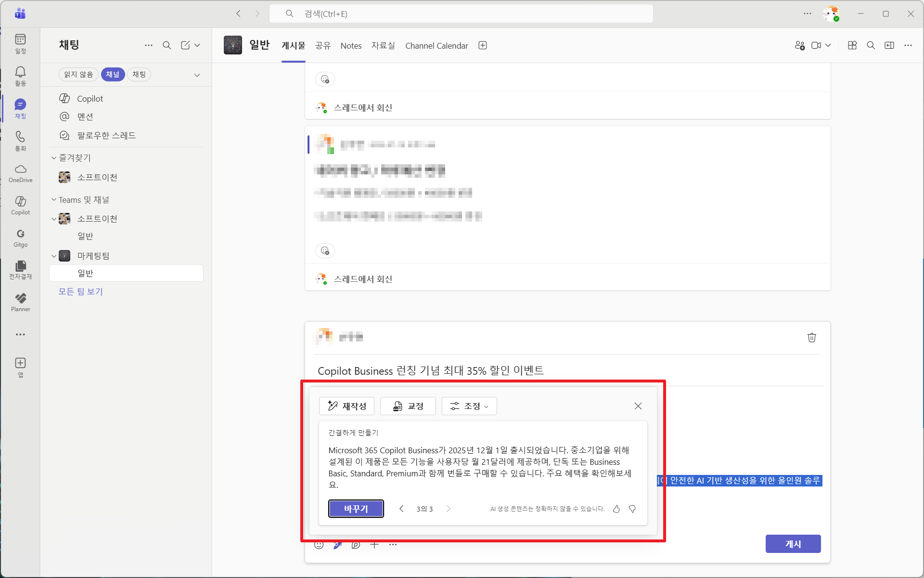Click the thumbs down feedback icon

pyautogui.click(x=632, y=509)
